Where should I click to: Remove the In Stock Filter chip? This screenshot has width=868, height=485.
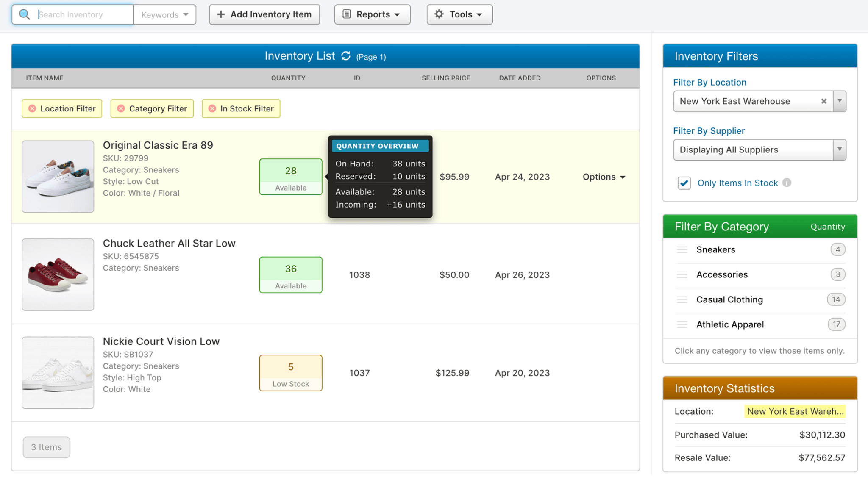pos(212,108)
